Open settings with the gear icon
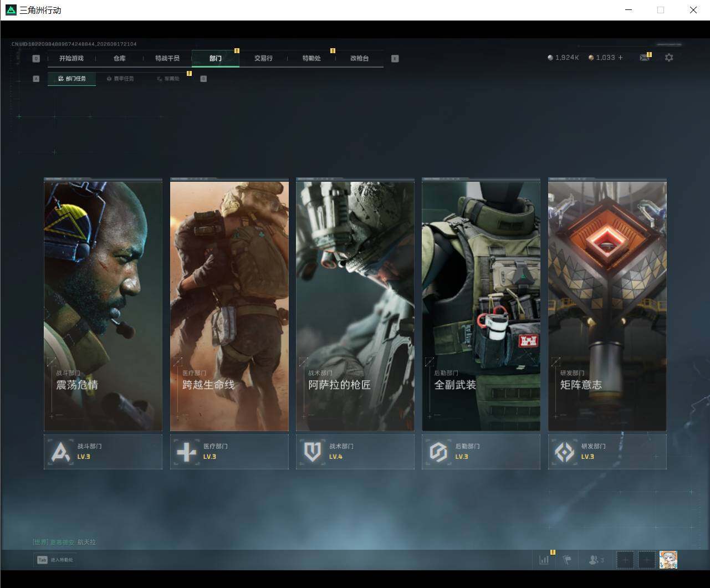The width and height of the screenshot is (710, 588). pyautogui.click(x=669, y=58)
